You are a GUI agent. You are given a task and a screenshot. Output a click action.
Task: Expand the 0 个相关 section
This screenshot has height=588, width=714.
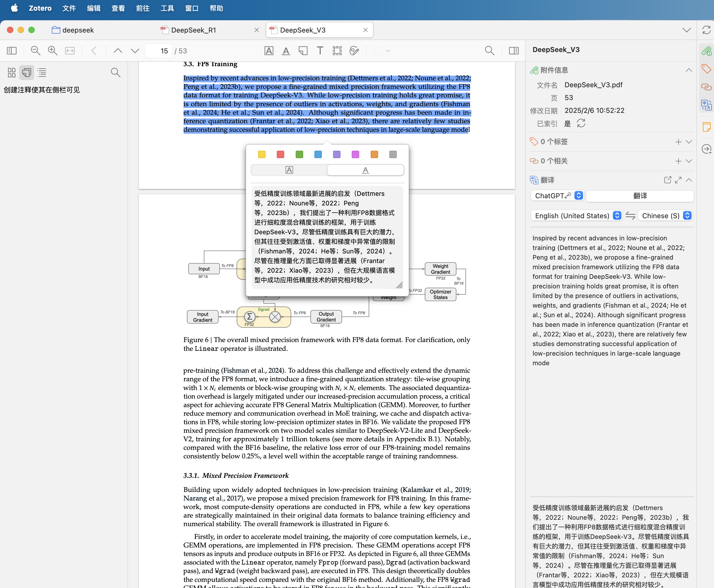[689, 161]
